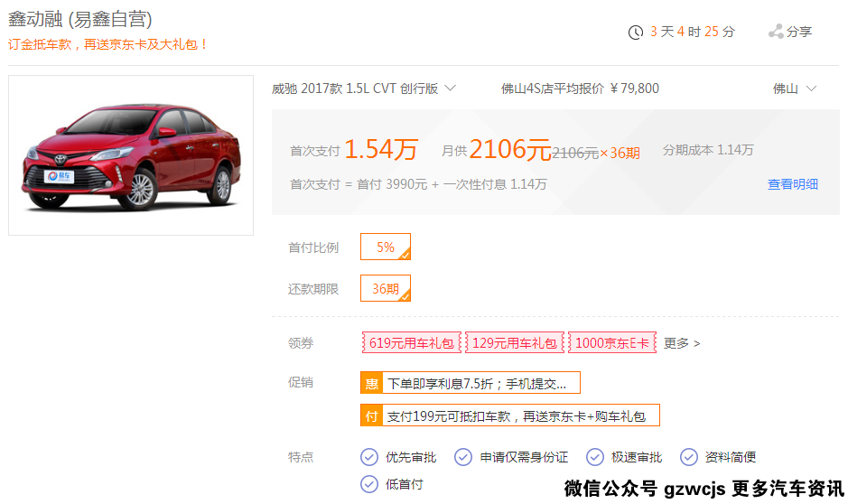Click the 极速审批 checkmark icon
Viewport: 848px width, 504px height.
(x=595, y=457)
